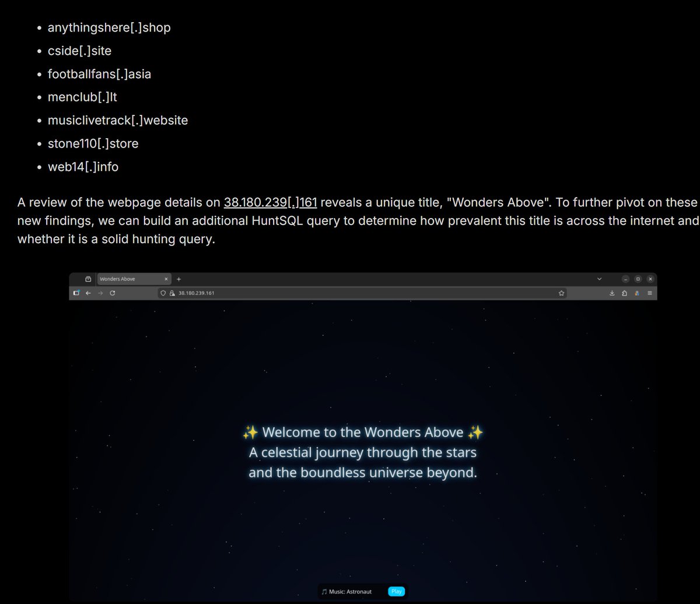Minimize the embedded browser window
The height and width of the screenshot is (604, 700).
(x=625, y=279)
